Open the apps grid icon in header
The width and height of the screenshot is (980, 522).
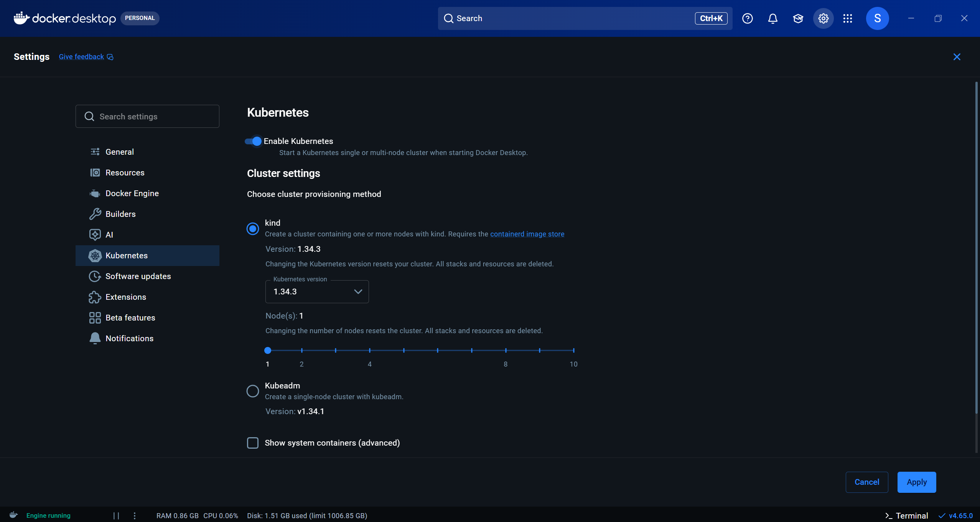[x=848, y=18]
